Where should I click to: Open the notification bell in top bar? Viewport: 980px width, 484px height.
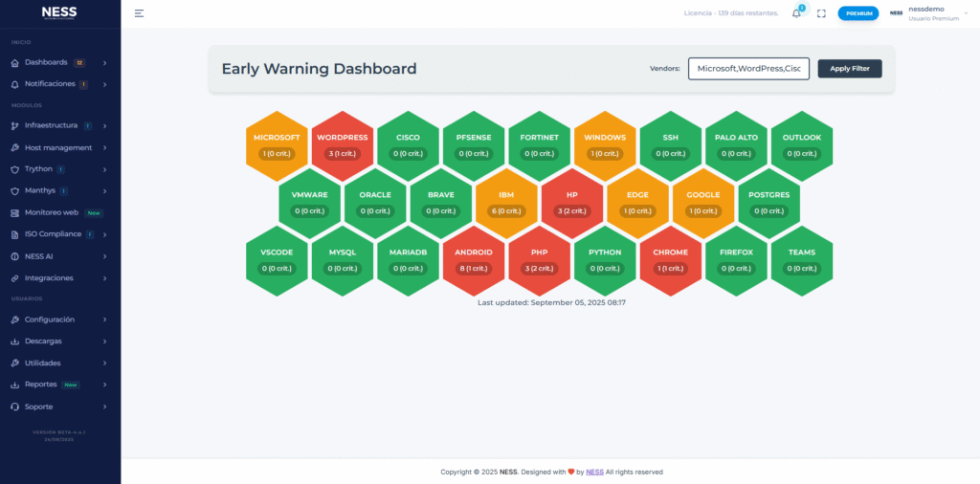796,13
